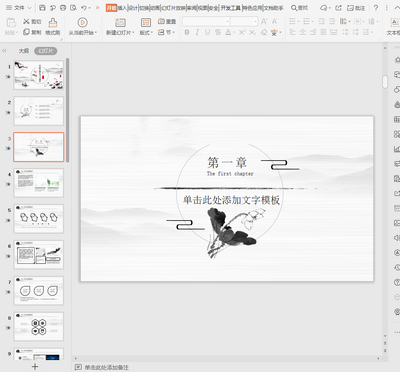Click the Share icon in title bar
This screenshot has width=400, height=372.
pos(338,7)
